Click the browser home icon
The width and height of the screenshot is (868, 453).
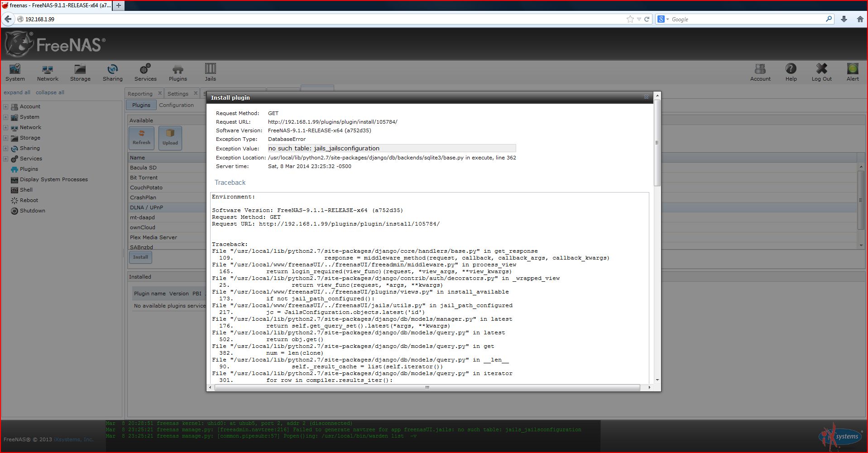pyautogui.click(x=860, y=19)
